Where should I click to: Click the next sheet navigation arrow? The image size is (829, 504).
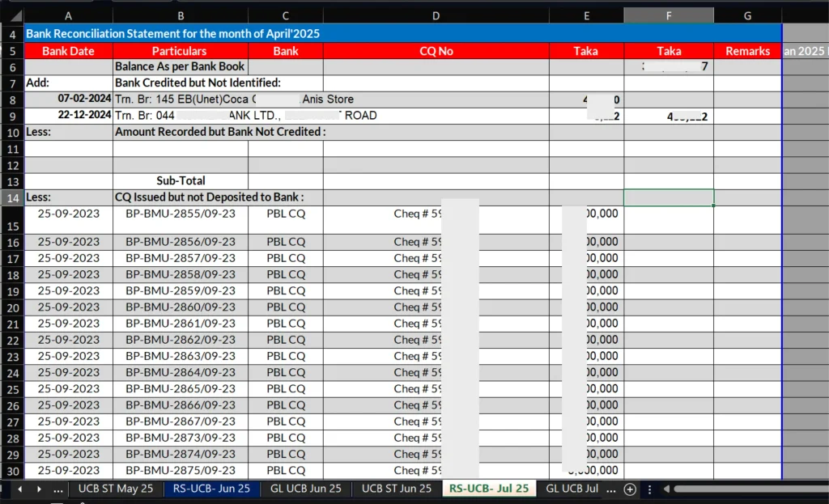pos(38,489)
